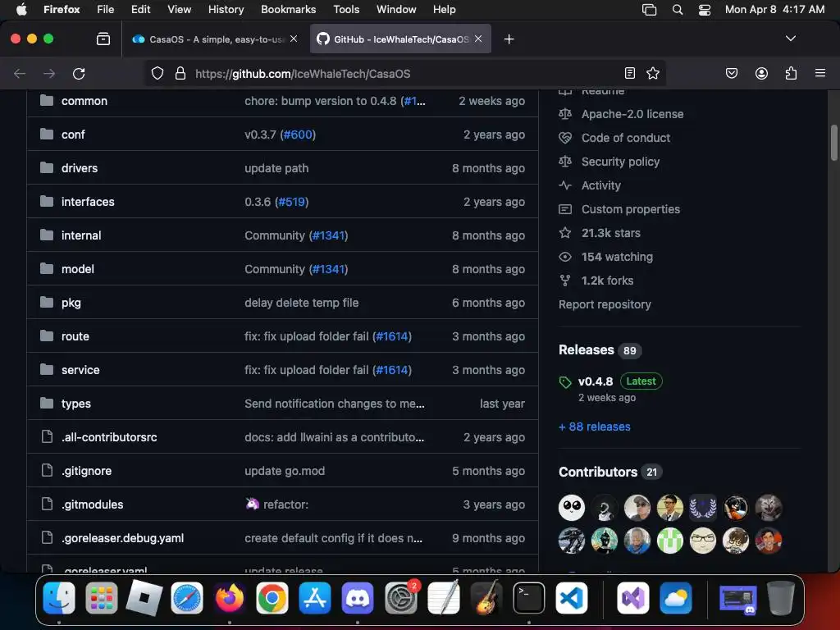Open the Firefox application menu (hamburger)
Screen dimensions: 840x630
click(x=819, y=73)
